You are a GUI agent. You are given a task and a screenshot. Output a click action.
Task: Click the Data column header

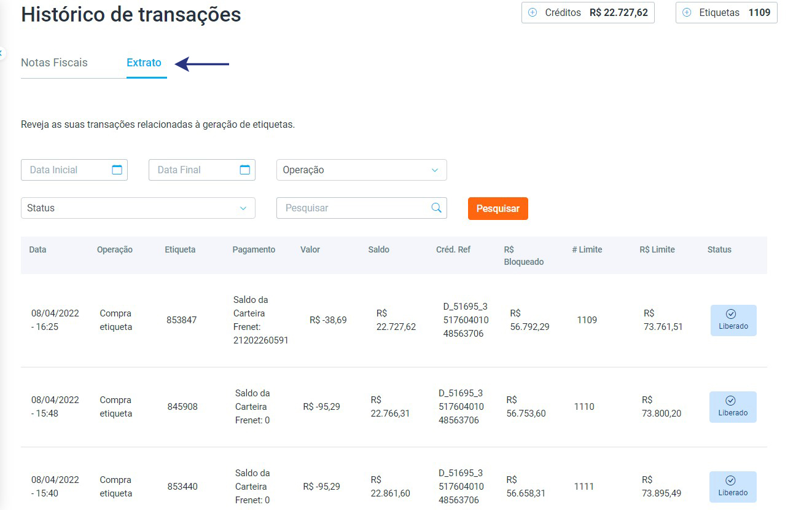(x=37, y=249)
